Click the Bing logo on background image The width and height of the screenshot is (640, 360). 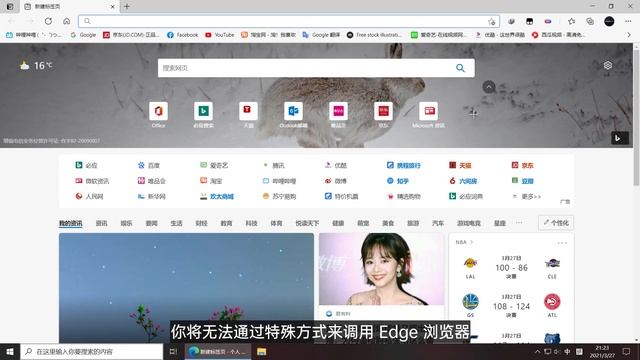pos(619,138)
